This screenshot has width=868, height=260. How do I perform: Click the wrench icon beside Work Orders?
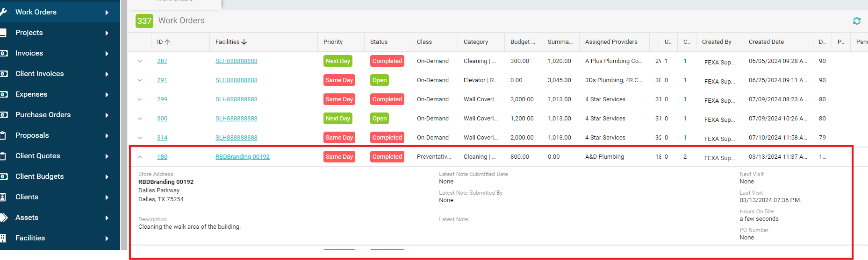coord(3,12)
